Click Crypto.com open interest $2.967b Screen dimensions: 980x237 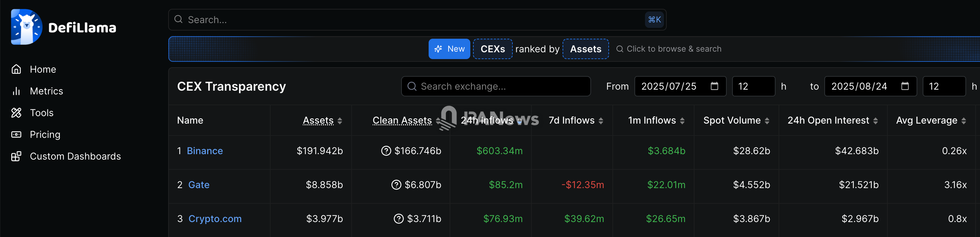(x=860, y=219)
